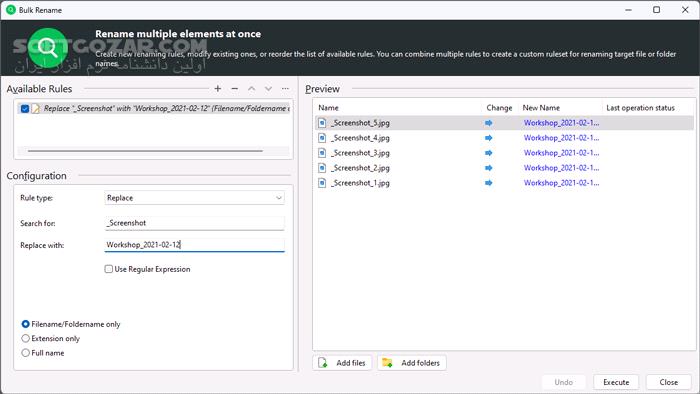This screenshot has height=394, width=700.
Task: Select Filename/Foldername only radio
Action: coord(25,324)
